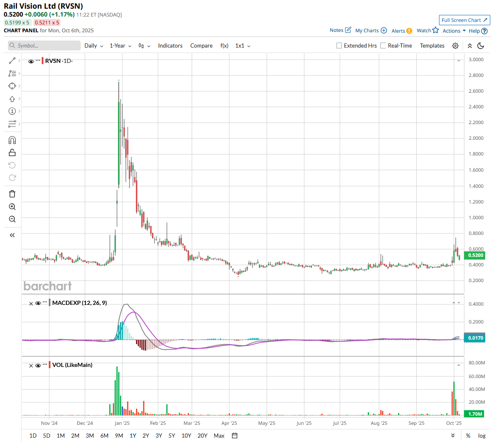
Task: Select the 6M time range
Action: (x=104, y=436)
